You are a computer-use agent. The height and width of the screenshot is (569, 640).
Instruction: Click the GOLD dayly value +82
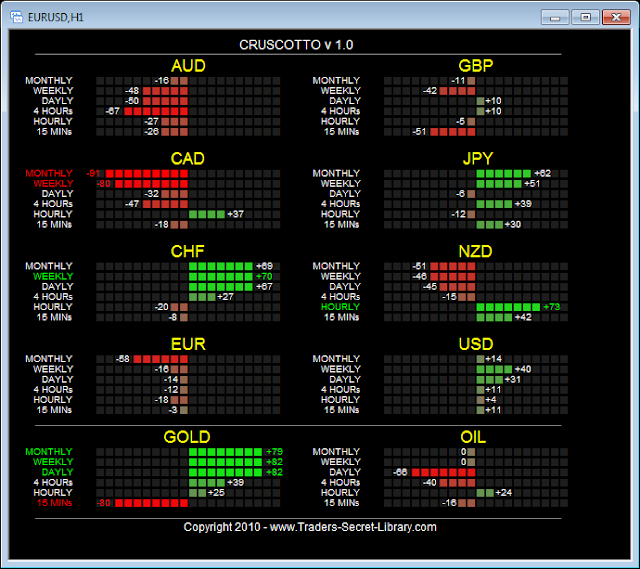click(x=274, y=472)
